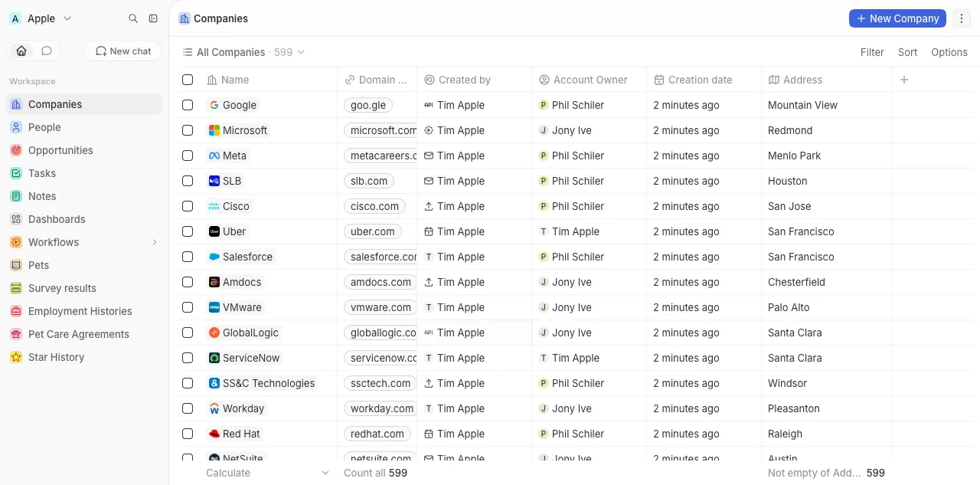Click the Meta company logo icon

pyautogui.click(x=214, y=156)
